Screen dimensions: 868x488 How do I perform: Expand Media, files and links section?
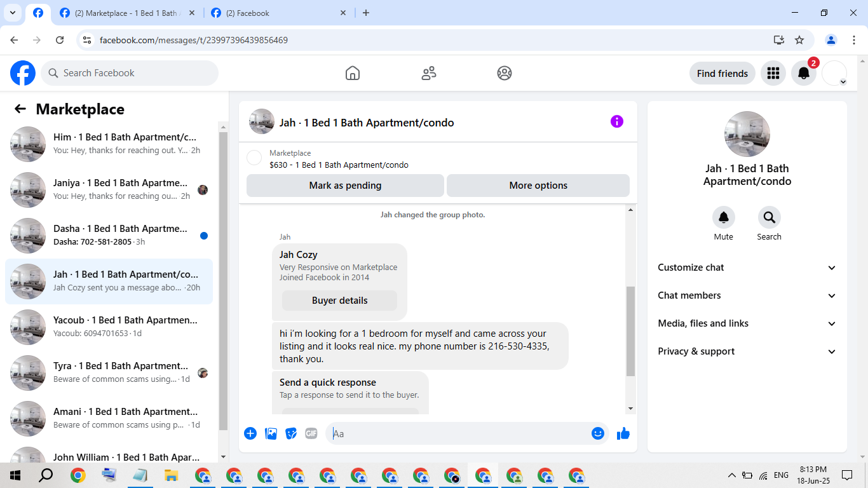coord(747,323)
